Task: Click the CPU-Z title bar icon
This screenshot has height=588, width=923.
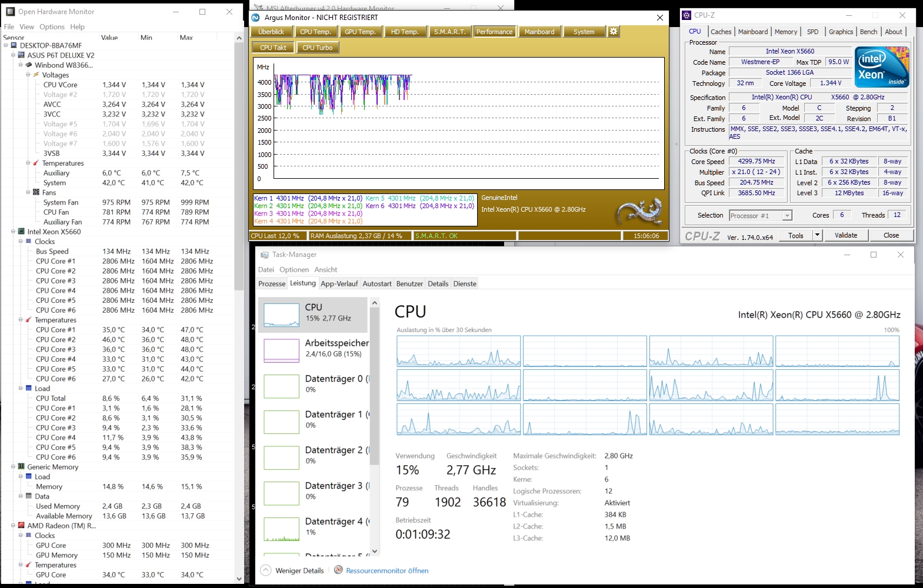Action: pyautogui.click(x=687, y=15)
